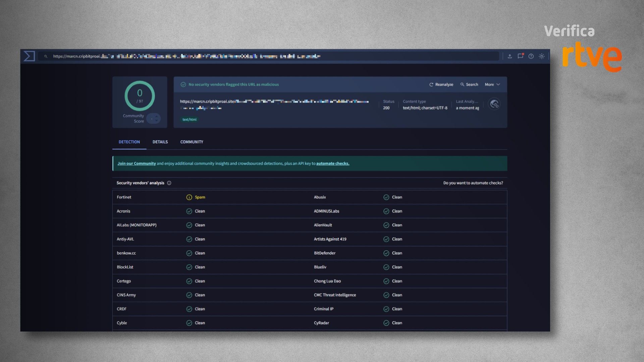Expand the More dropdown menu
This screenshot has height=362, width=644.
[492, 84]
